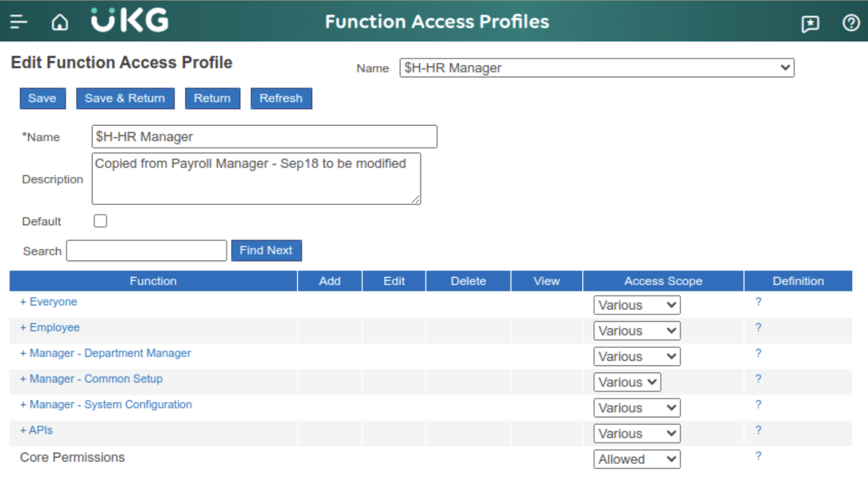Viewport: 868px width, 481px height.
Task: Click the Save button
Action: point(42,98)
